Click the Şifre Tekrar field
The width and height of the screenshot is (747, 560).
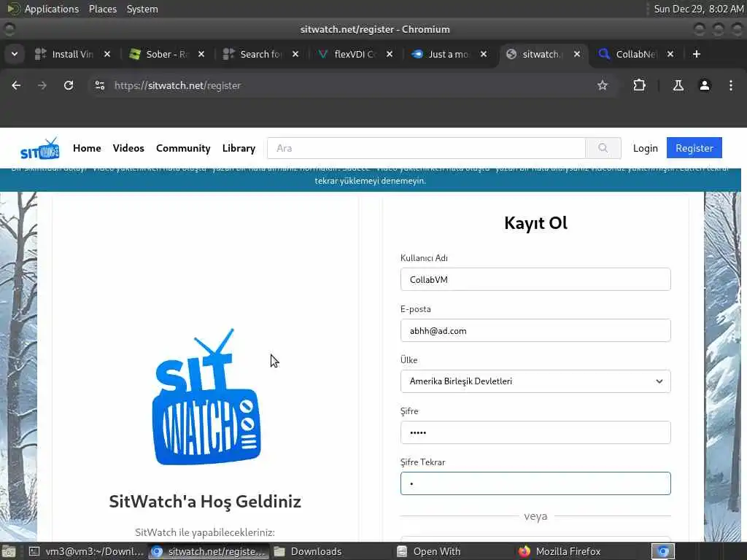pyautogui.click(x=535, y=483)
